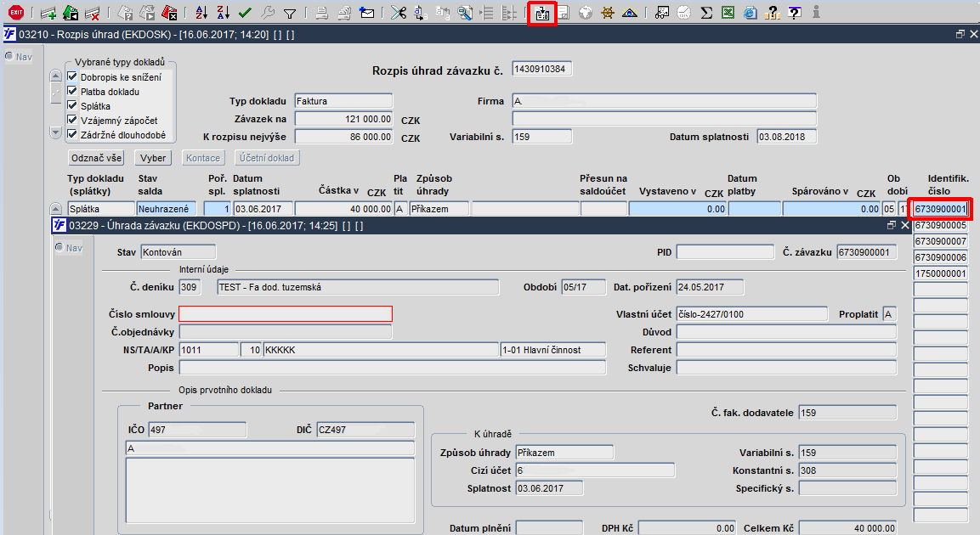Open Internet Explorer browser icon
The width and height of the screenshot is (980, 535).
(x=751, y=13)
